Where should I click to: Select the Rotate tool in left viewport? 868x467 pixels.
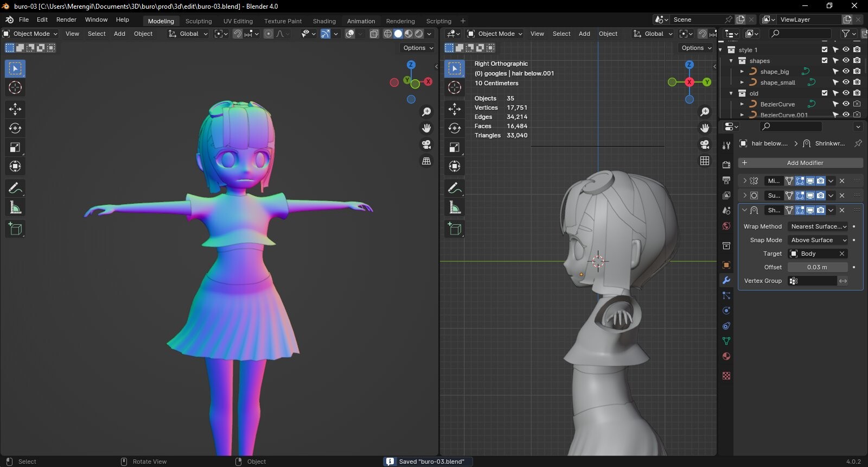(15, 128)
